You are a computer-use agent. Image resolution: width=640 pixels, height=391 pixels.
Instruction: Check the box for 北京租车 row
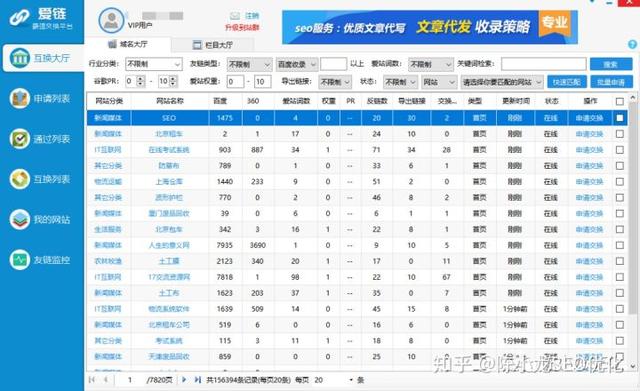[620, 134]
